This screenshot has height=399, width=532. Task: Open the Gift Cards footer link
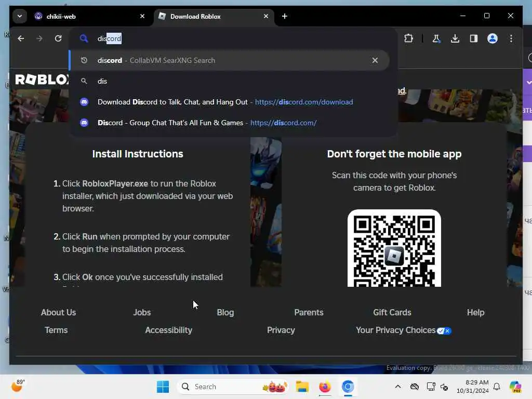pos(392,312)
